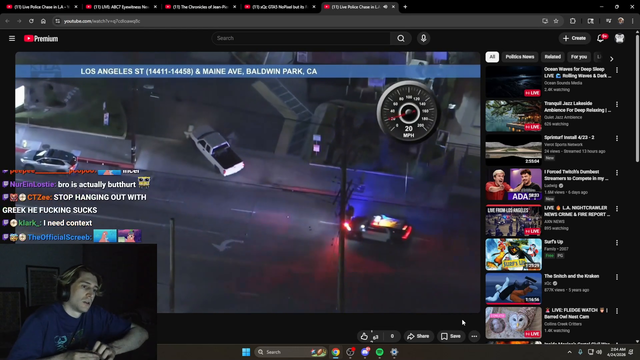Open the notifications bell
Screen dimensions: 640x360
(600, 38)
